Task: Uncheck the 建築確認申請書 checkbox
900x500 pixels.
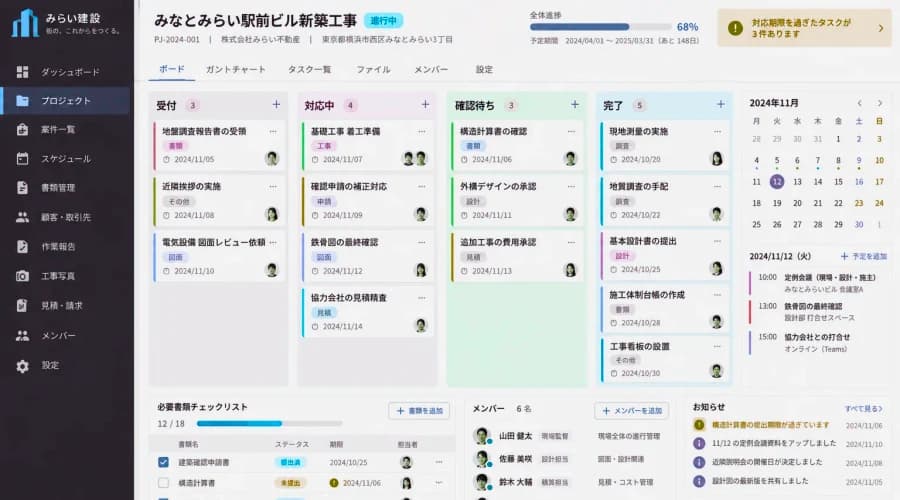Action: pos(164,462)
